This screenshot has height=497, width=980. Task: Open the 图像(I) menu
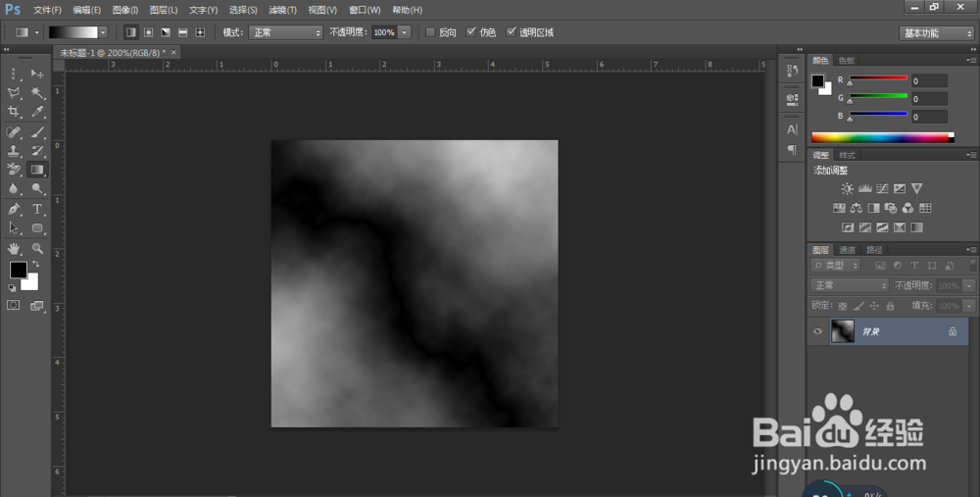(x=125, y=10)
